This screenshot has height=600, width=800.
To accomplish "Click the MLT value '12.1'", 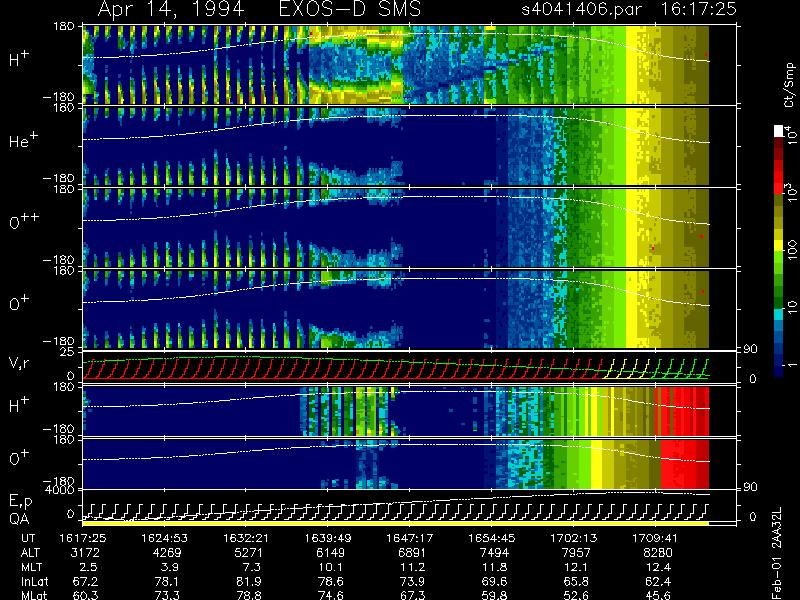I will pos(576,567).
